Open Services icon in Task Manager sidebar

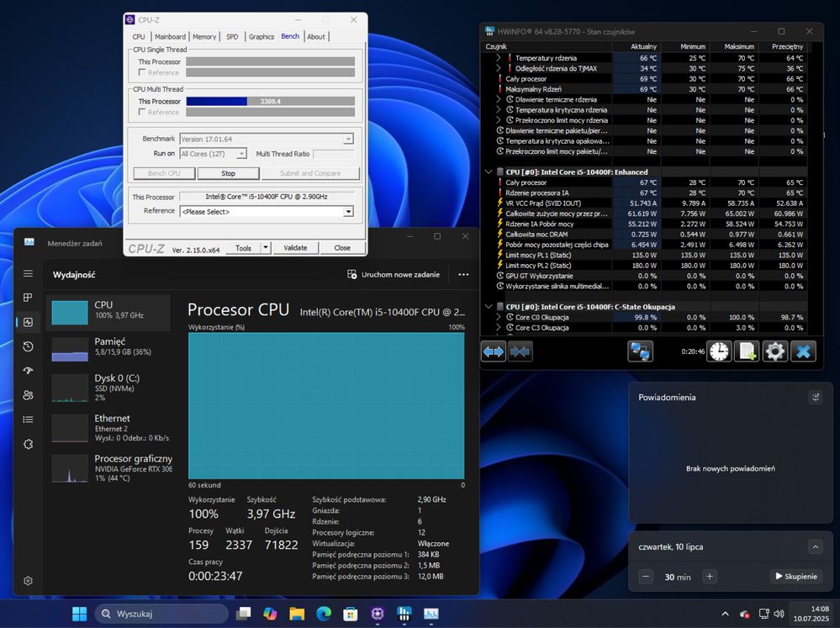coord(28,444)
